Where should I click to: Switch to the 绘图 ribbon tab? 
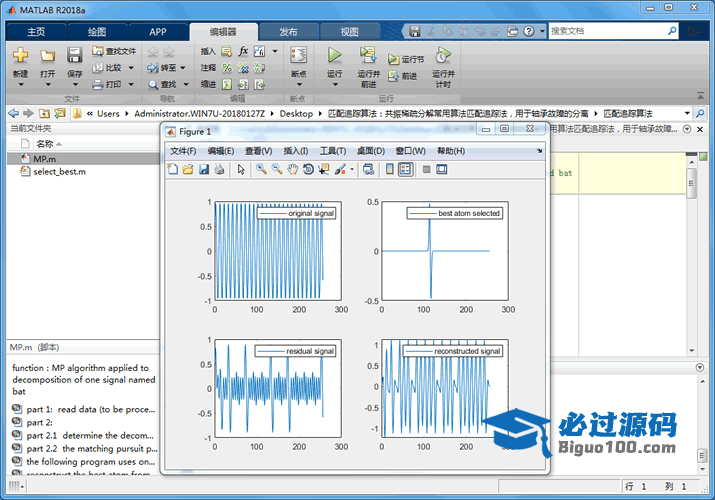click(97, 31)
